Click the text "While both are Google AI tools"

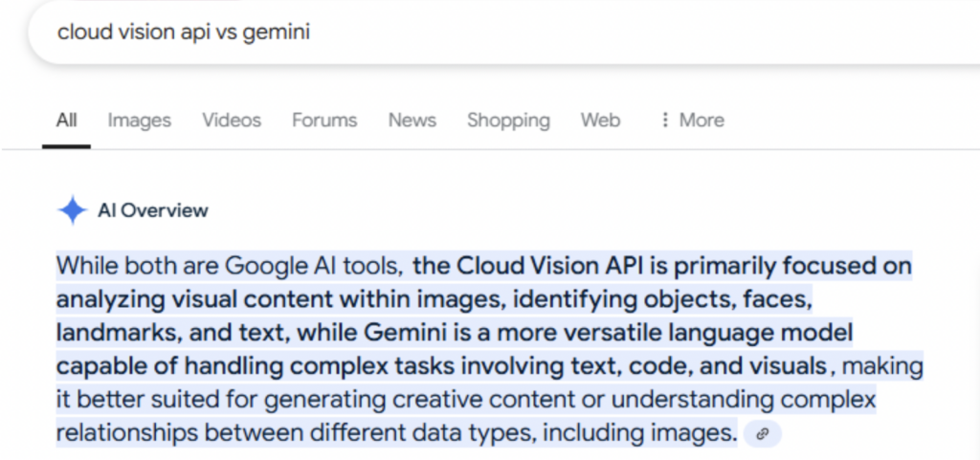228,264
